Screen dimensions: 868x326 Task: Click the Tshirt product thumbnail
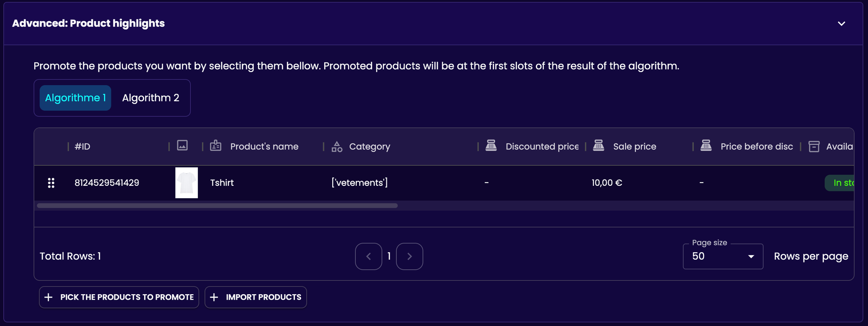pyautogui.click(x=186, y=183)
